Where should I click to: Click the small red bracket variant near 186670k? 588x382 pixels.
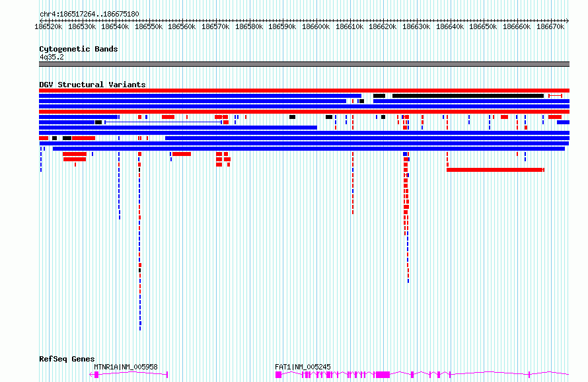coord(555,96)
